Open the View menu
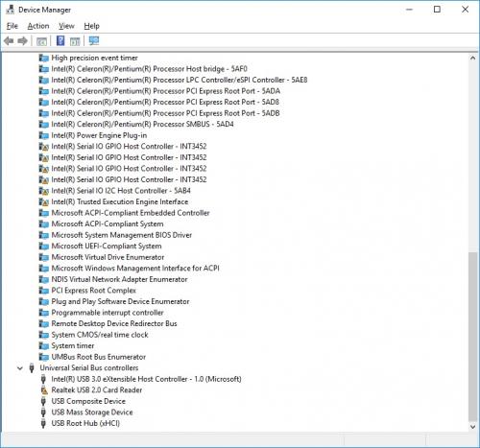 click(66, 26)
